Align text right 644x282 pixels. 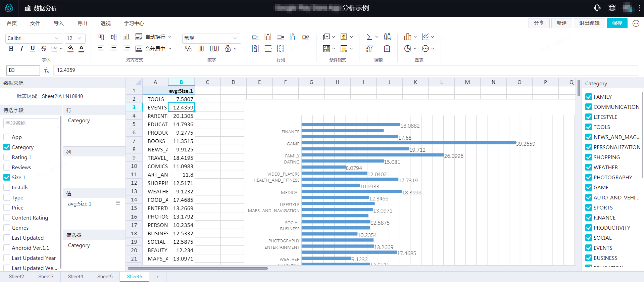click(x=126, y=49)
